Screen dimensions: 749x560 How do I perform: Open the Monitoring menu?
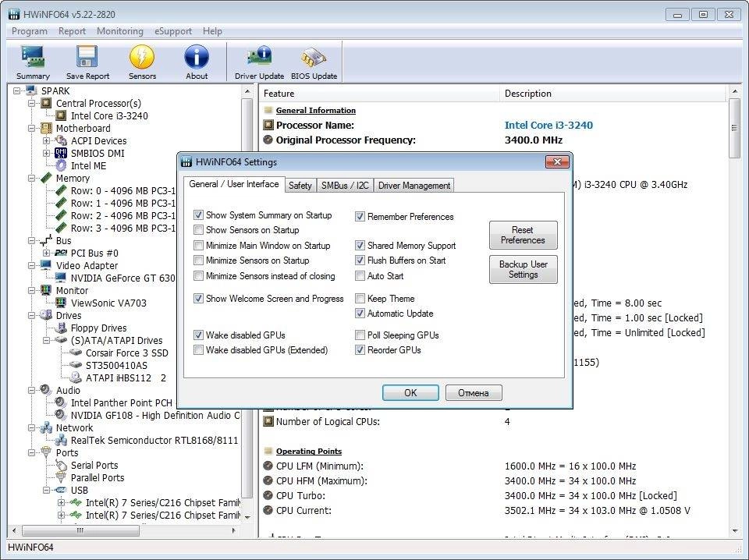pos(120,31)
